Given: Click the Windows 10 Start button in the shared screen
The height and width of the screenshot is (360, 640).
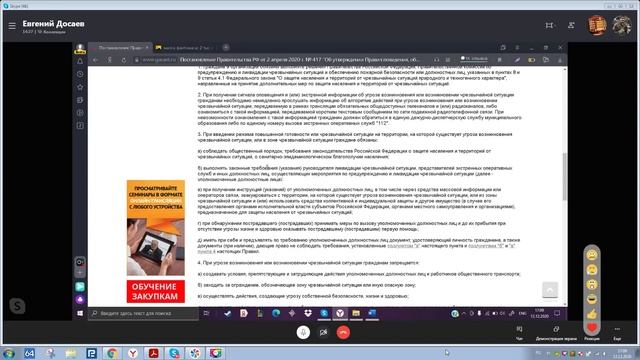Looking at the screenshot, I should click(x=80, y=313).
